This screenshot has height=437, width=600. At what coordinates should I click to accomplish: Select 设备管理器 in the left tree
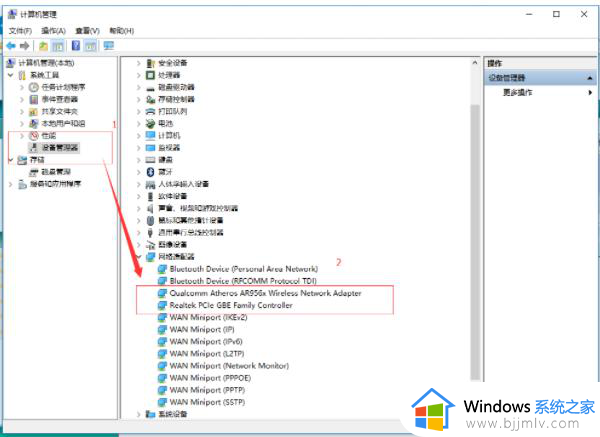click(60, 147)
